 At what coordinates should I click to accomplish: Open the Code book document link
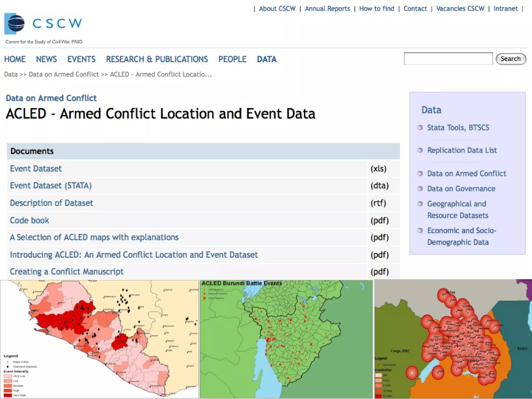(29, 220)
